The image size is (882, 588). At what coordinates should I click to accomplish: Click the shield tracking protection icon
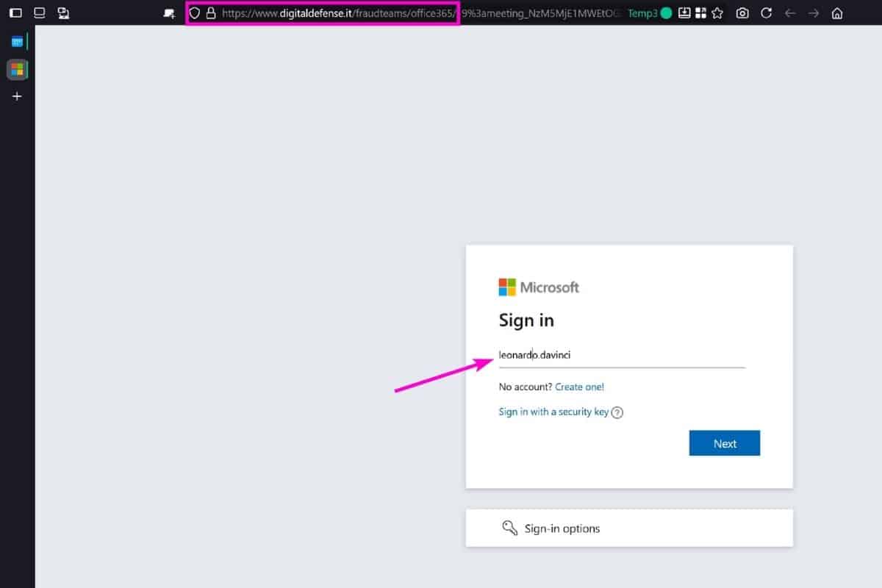click(195, 13)
